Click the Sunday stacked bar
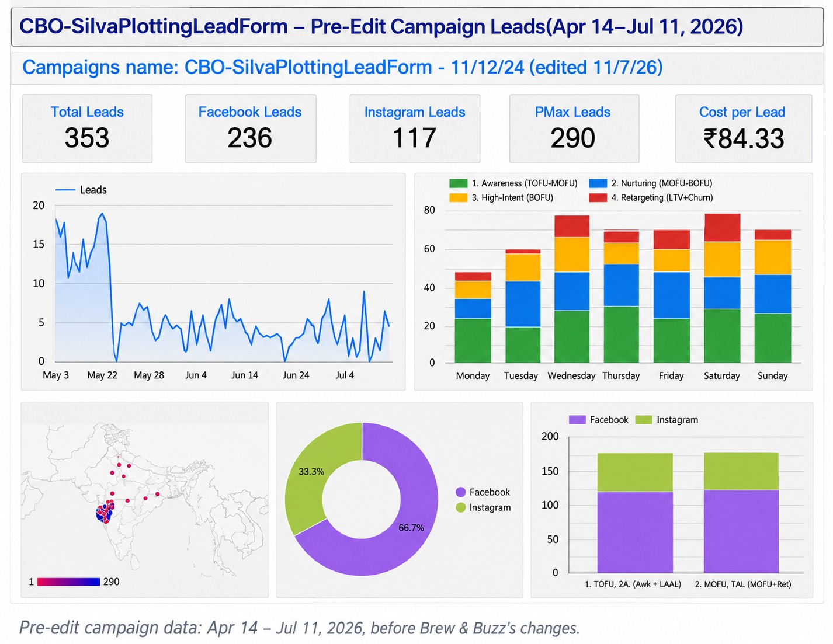This screenshot has width=833, height=644. coord(773,297)
